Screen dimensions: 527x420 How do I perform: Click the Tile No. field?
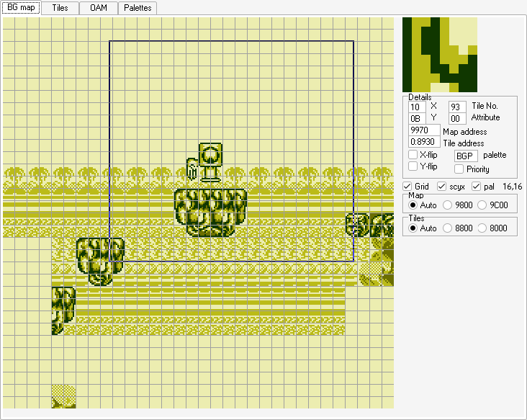(457, 107)
